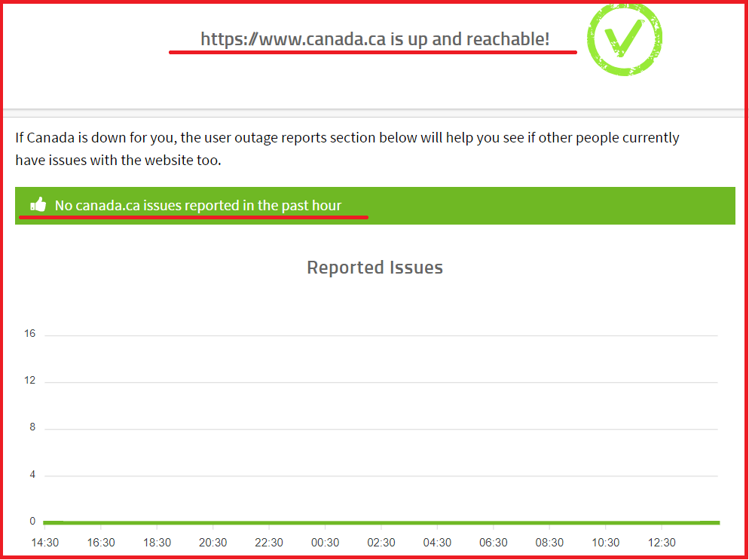The width and height of the screenshot is (749, 560).
Task: Click the 02:30 time axis label
Action: (381, 543)
